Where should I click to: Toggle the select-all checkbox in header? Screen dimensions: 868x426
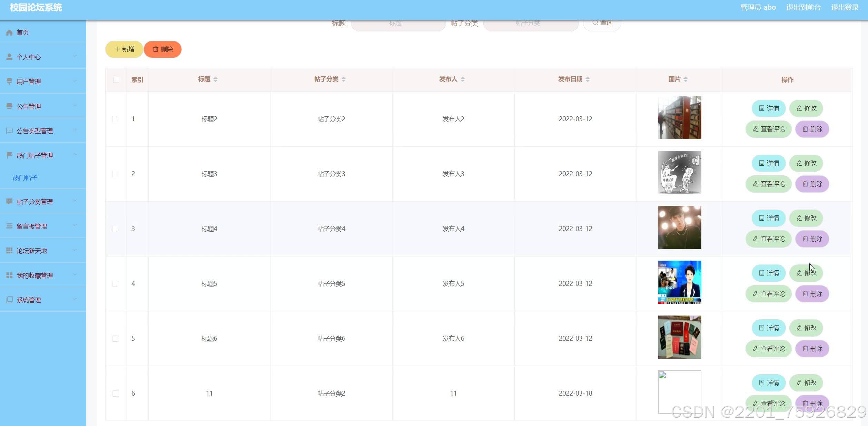[116, 80]
